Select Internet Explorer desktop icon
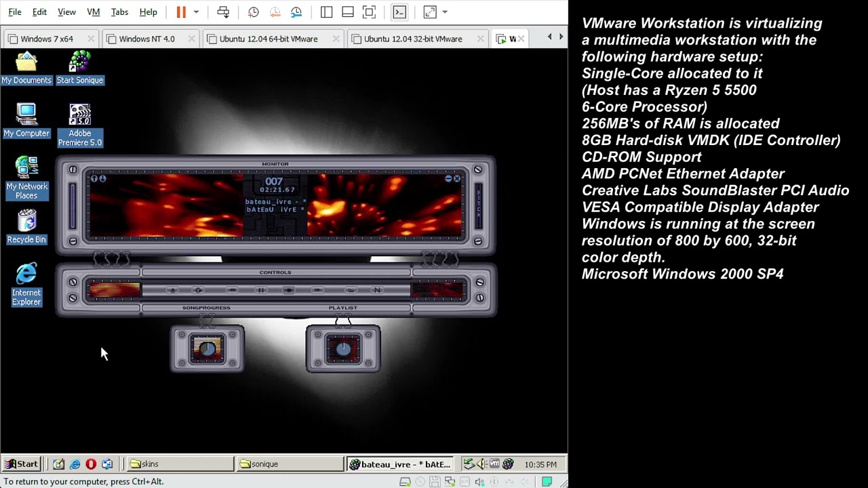This screenshot has height=488, width=868. (26, 285)
